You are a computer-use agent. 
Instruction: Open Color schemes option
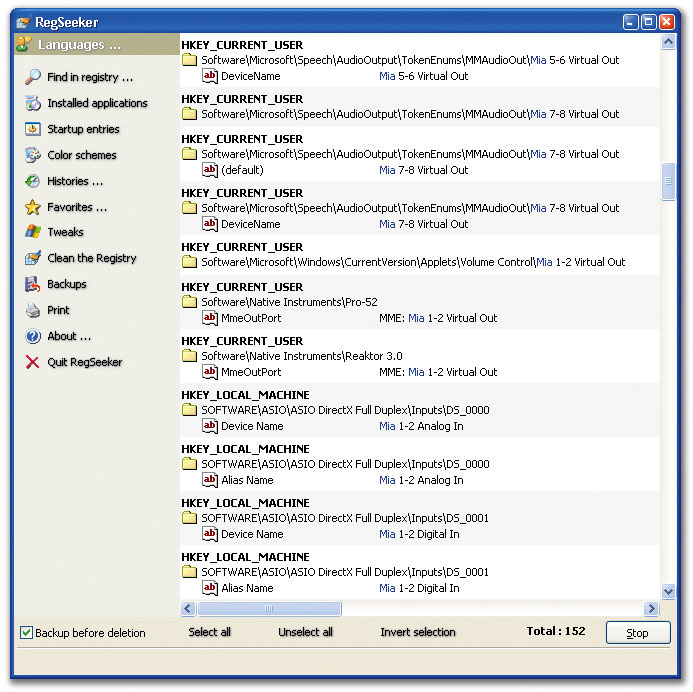tap(82, 155)
